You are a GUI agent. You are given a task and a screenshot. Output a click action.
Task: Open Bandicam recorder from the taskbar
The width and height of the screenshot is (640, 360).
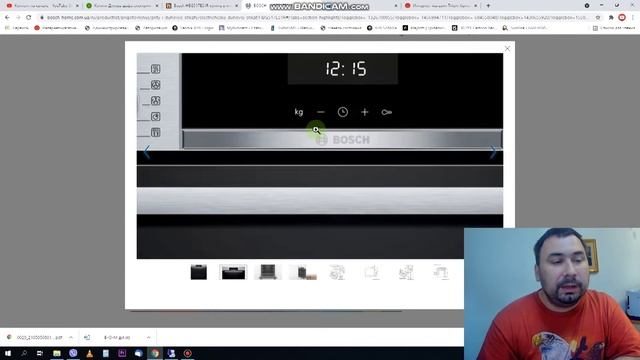click(187, 353)
